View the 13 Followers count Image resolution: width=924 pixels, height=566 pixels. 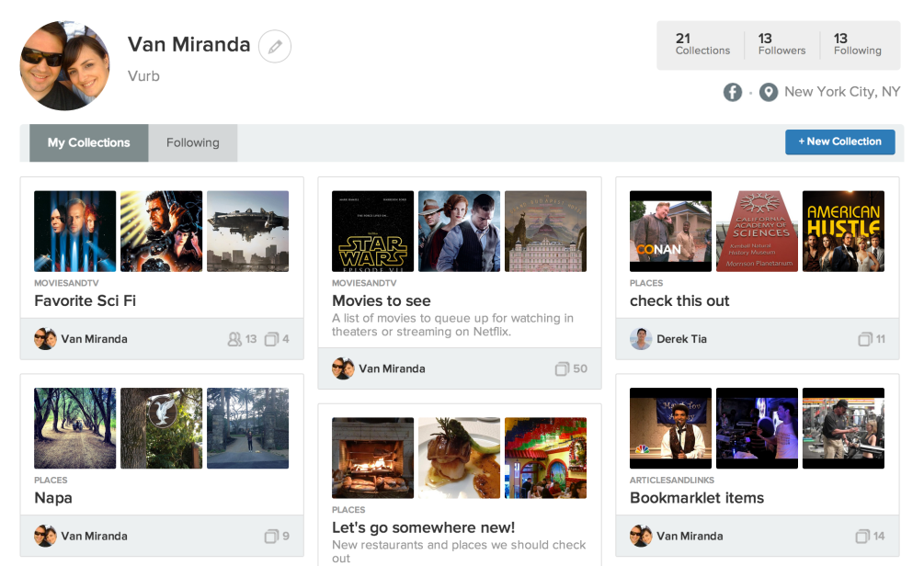point(781,44)
